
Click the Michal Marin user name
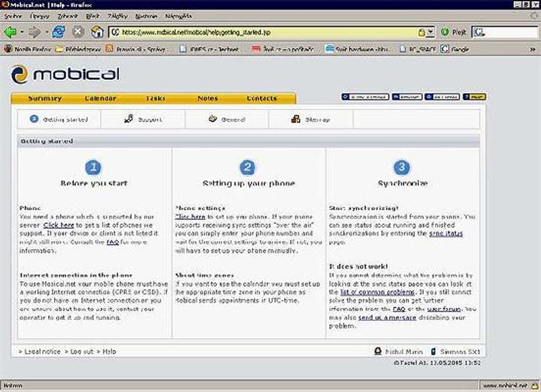point(404,352)
